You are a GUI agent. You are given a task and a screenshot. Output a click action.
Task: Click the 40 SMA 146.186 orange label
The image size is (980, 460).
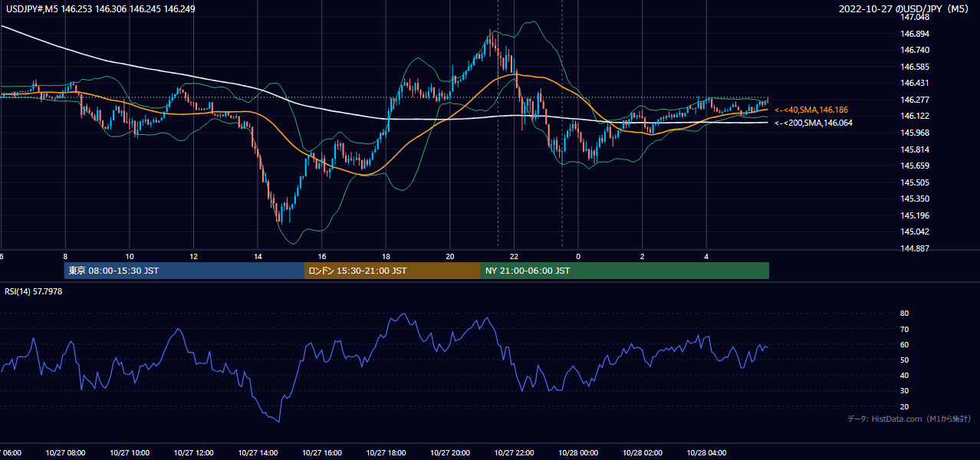pyautogui.click(x=811, y=110)
